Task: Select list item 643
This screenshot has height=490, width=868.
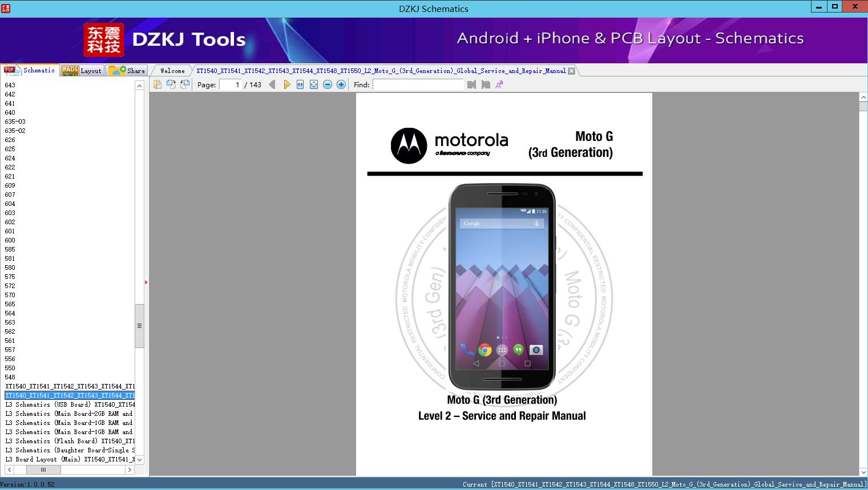Action: [10, 85]
